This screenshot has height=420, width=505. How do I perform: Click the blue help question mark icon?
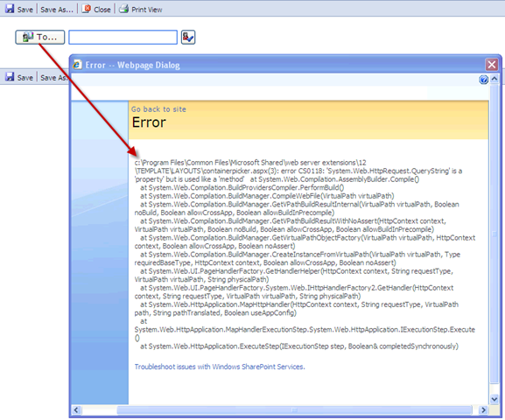coord(483,80)
